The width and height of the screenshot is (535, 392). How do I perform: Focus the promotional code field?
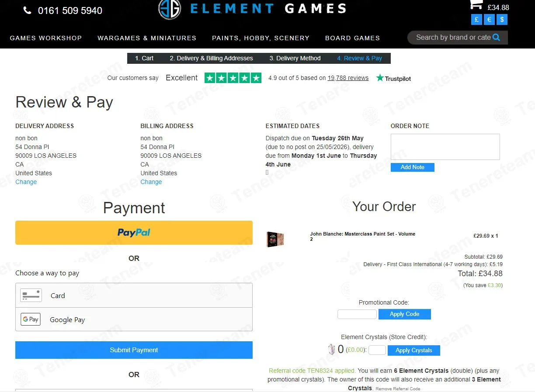[357, 314]
